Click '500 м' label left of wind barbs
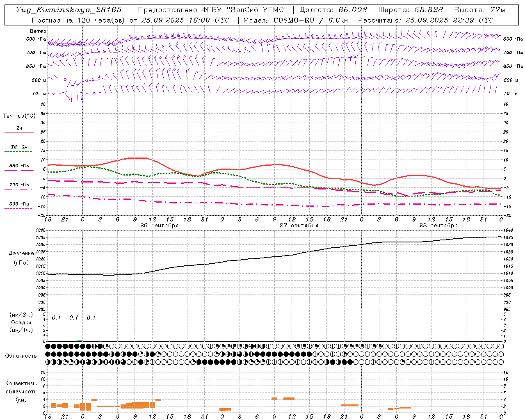 coord(39,80)
